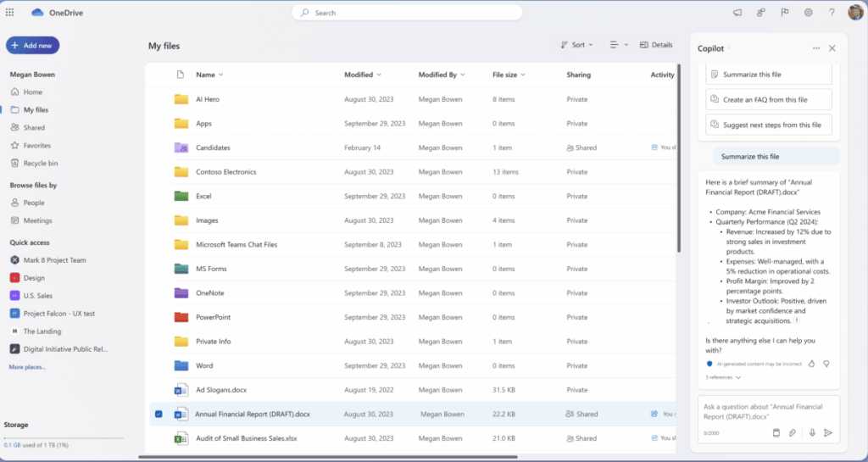The width and height of the screenshot is (868, 462).
Task: Click the PowerPoint red folder icon
Action: [x=181, y=317]
